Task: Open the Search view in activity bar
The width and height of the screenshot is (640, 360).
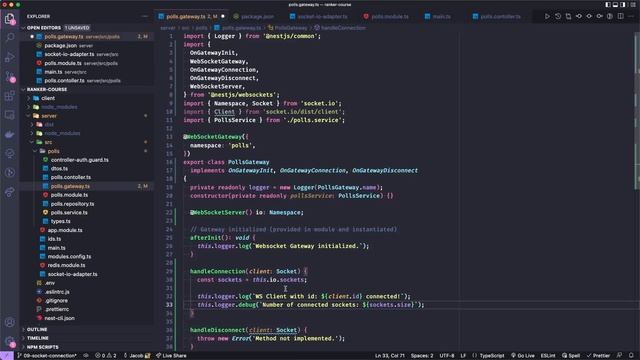Action: tap(9, 38)
